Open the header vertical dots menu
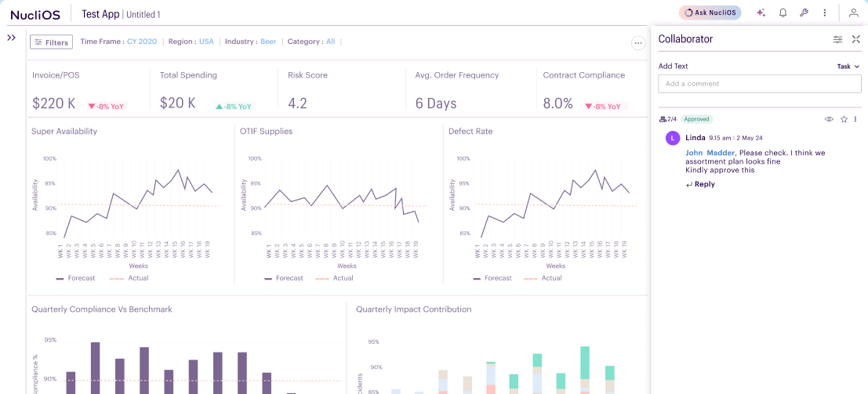 825,13
